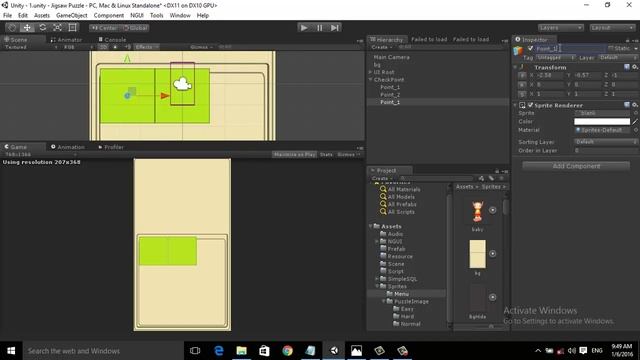Click the Order in Layer field

606,151
